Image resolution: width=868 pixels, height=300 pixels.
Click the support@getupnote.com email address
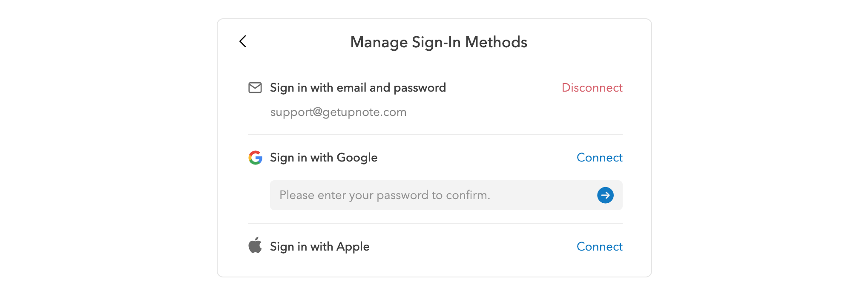click(x=338, y=112)
